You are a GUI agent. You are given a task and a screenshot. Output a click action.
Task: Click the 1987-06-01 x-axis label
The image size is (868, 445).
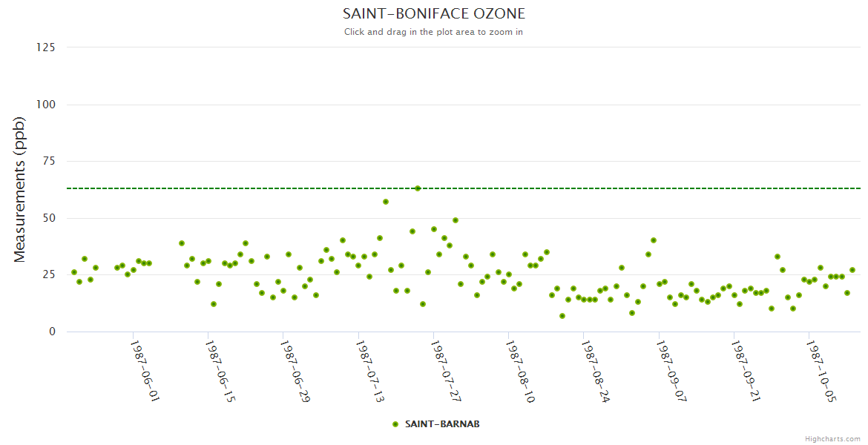point(145,370)
